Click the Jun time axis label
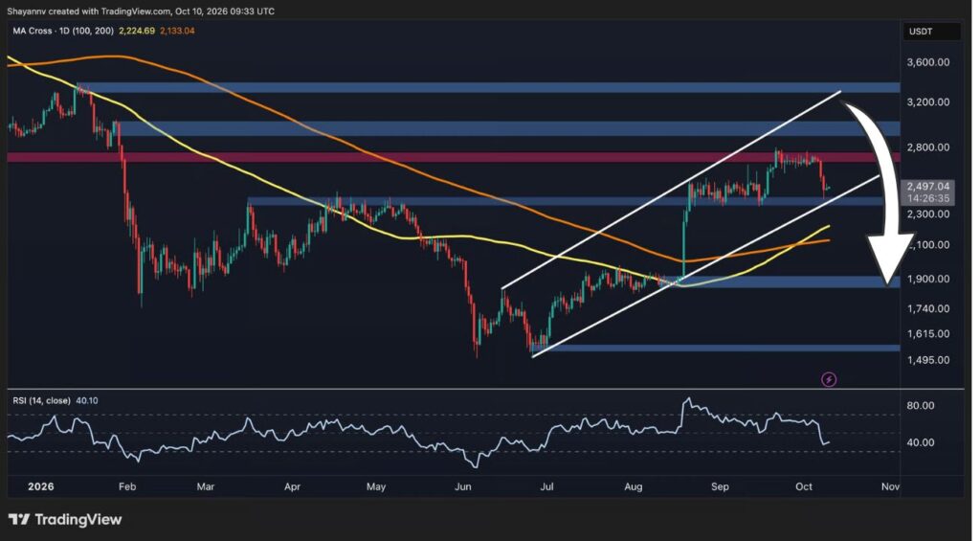980x541 pixels. 462,486
